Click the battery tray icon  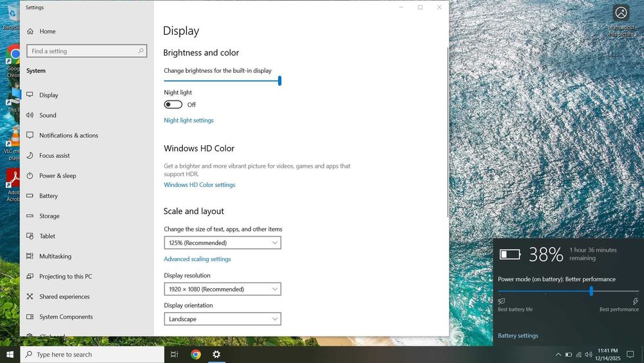pyautogui.click(x=569, y=355)
